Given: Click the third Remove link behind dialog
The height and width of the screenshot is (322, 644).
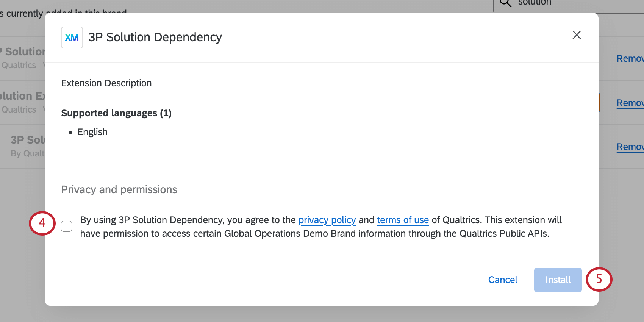Looking at the screenshot, I should click(x=630, y=147).
